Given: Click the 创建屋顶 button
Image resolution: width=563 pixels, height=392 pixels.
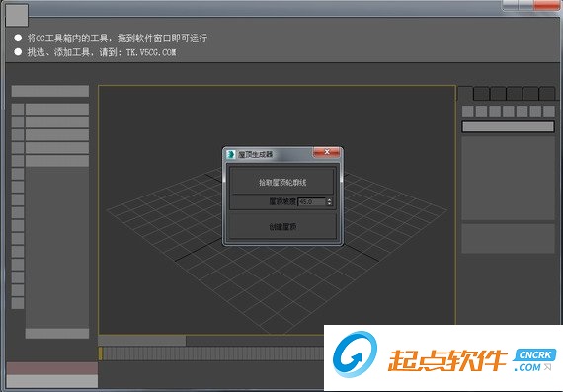Looking at the screenshot, I should click(x=282, y=226).
